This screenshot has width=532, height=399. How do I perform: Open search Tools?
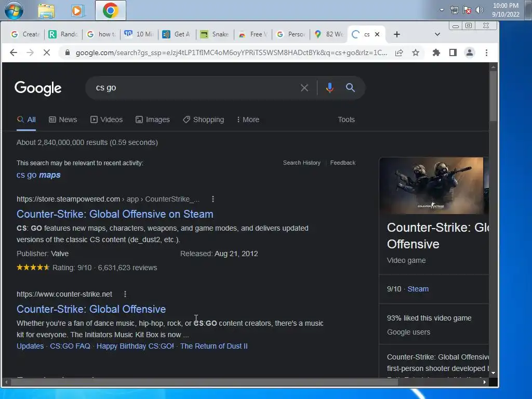(346, 120)
